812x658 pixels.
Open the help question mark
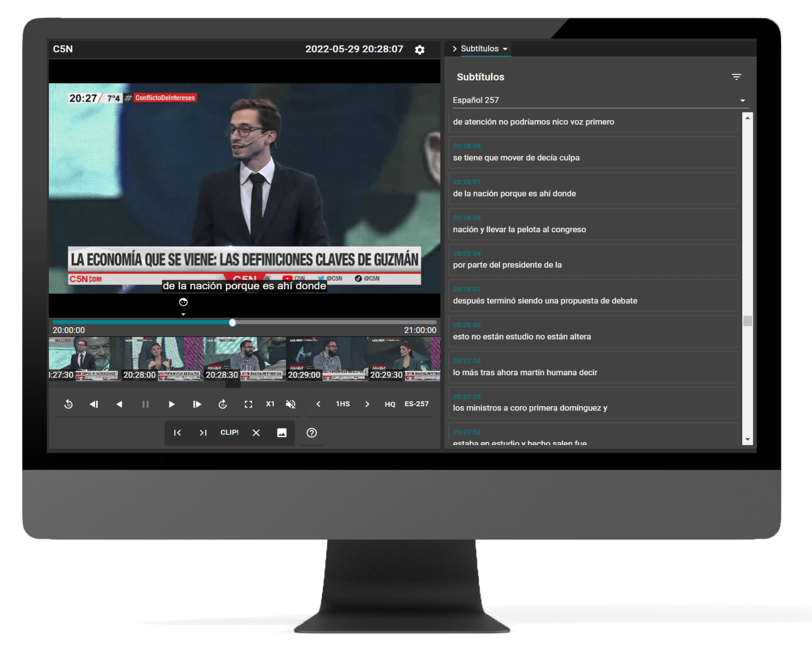[x=312, y=433]
